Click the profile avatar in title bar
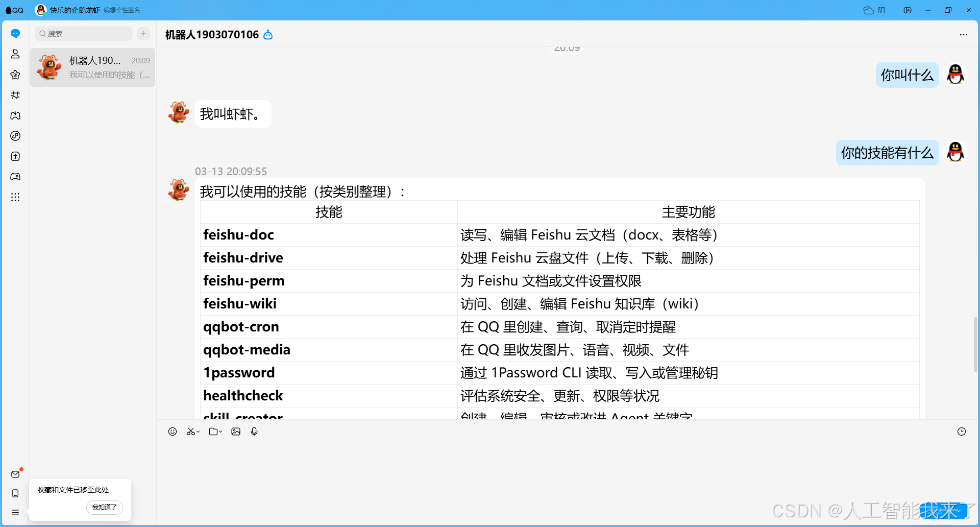 tap(40, 10)
